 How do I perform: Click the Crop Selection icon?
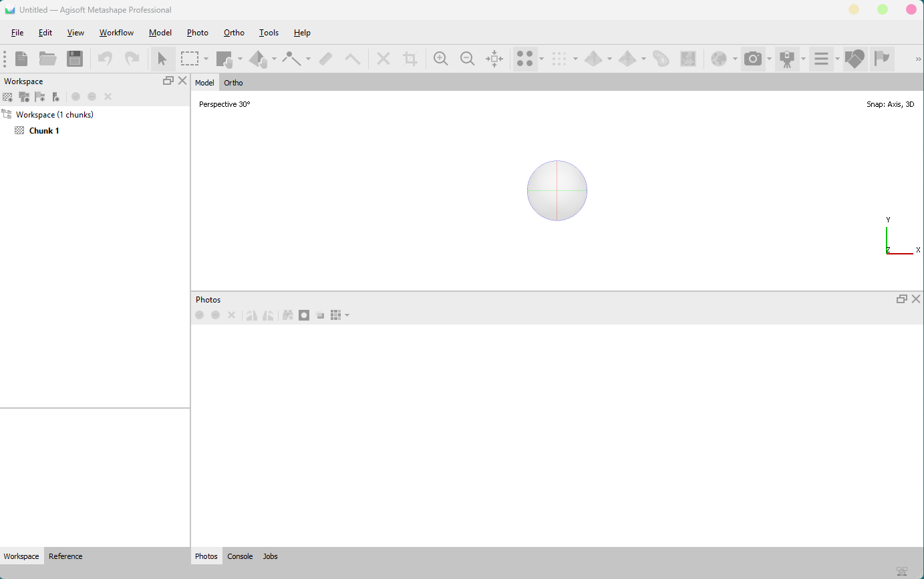pyautogui.click(x=410, y=59)
